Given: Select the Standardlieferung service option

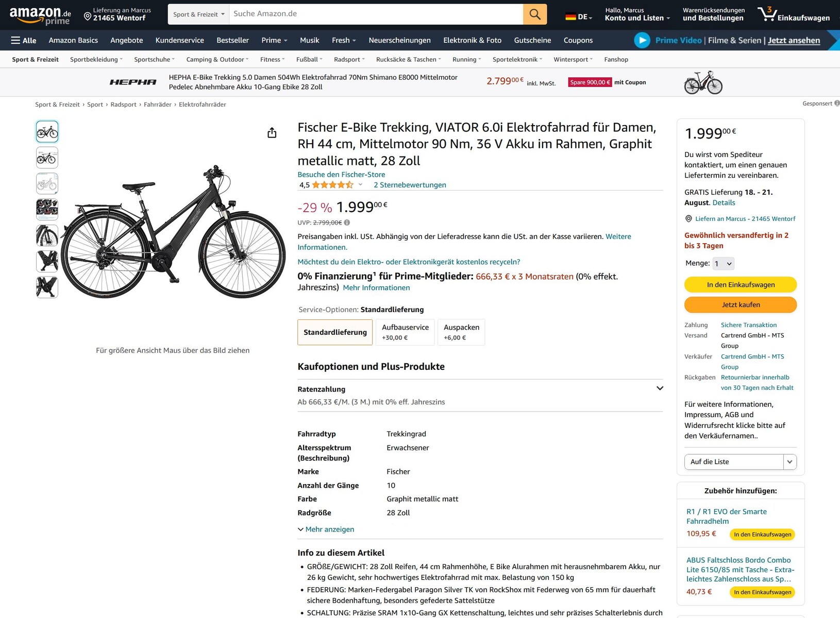Looking at the screenshot, I should (335, 332).
